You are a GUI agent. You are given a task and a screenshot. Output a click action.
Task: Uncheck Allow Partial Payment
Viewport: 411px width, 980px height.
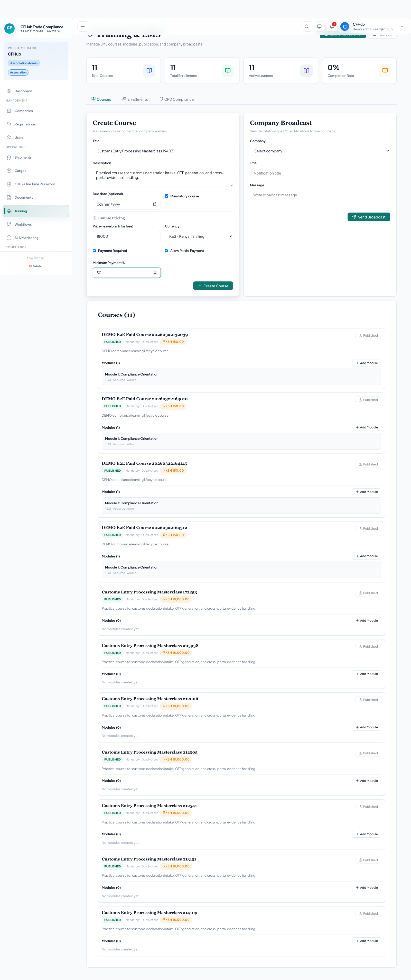[x=166, y=250]
